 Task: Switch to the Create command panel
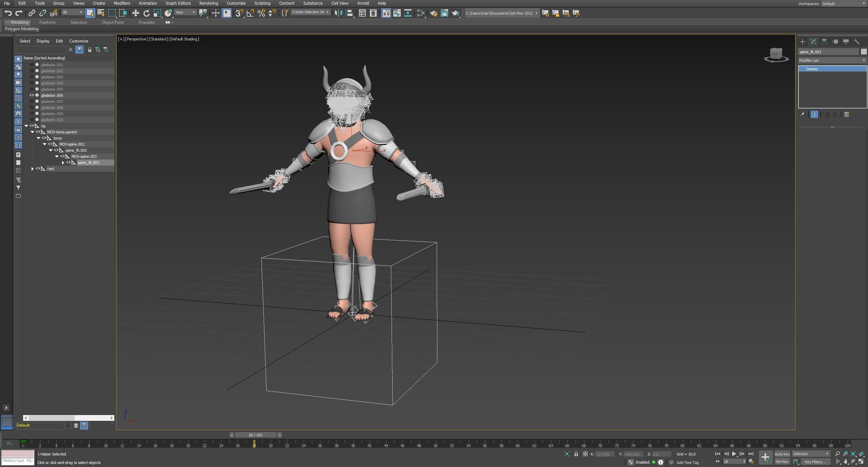pyautogui.click(x=803, y=42)
